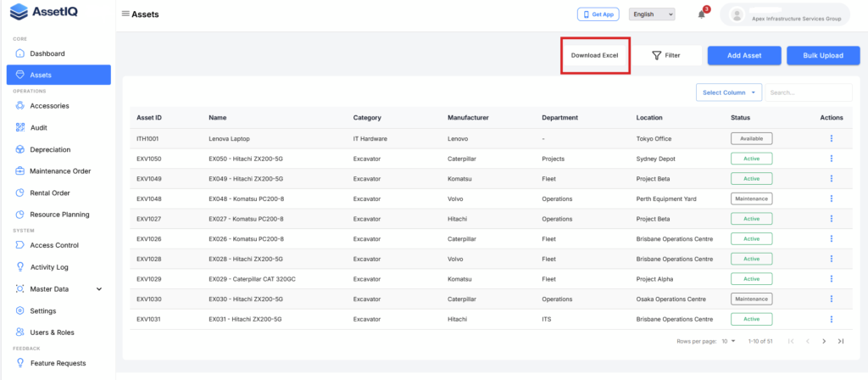Click the Accessories icon in sidebar

click(20, 106)
